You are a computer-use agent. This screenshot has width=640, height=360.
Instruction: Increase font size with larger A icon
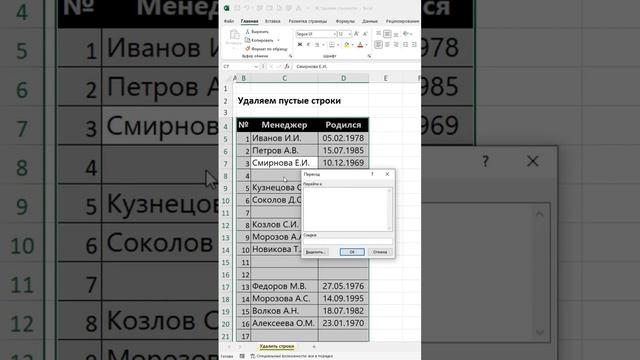(356, 34)
